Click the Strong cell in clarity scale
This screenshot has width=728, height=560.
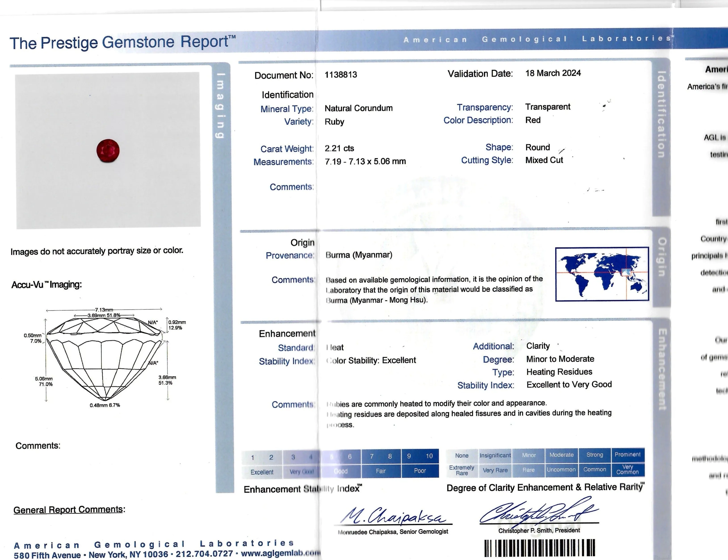[x=595, y=455]
